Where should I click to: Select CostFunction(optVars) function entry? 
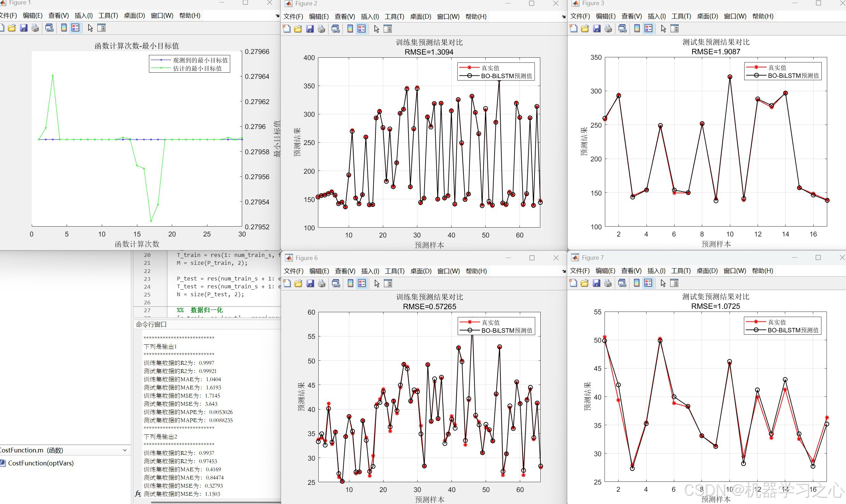click(41, 463)
